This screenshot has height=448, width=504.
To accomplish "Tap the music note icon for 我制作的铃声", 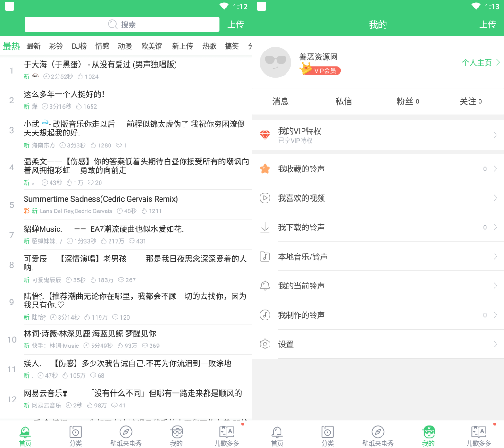I will coord(265,315).
